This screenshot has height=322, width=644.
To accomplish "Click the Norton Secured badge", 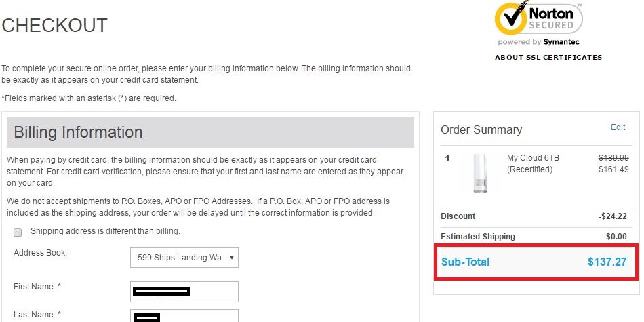I will tap(538, 19).
